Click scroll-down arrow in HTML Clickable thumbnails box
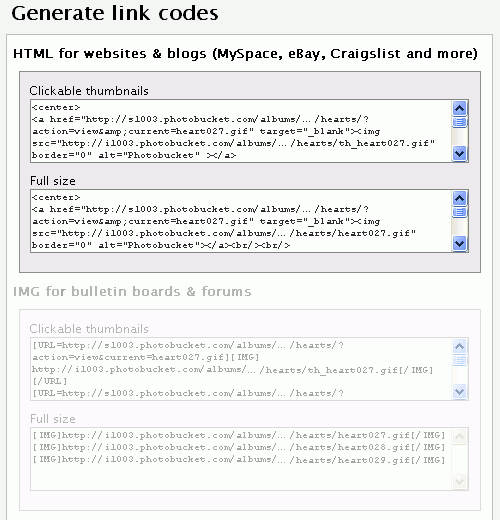The width and height of the screenshot is (500, 520). pos(459,154)
